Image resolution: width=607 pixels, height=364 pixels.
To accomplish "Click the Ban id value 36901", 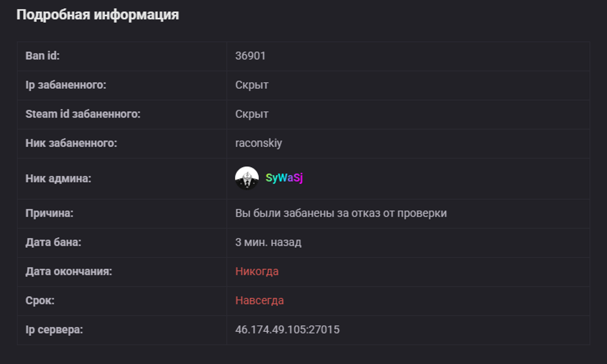I will [251, 56].
